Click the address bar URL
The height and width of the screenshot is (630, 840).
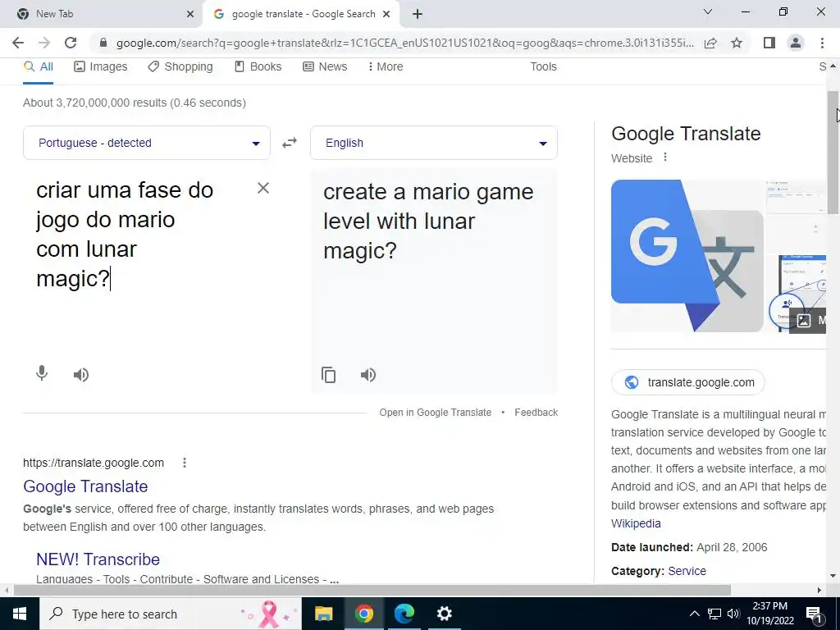(404, 43)
